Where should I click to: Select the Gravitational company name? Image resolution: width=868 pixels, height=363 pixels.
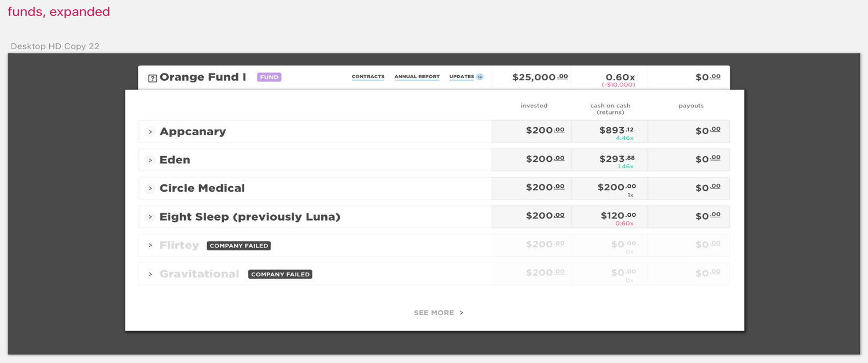[x=199, y=273]
